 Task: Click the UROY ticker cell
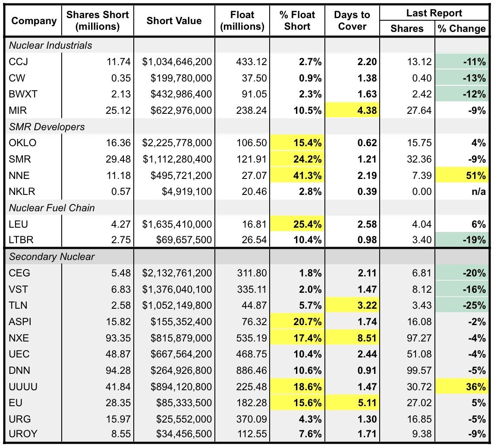(x=34, y=434)
